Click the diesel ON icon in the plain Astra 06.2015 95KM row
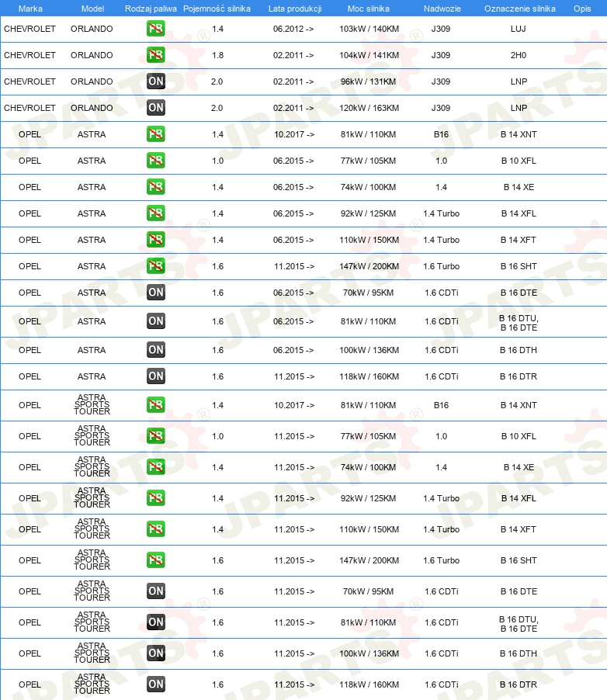The height and width of the screenshot is (700, 607). 155,293
